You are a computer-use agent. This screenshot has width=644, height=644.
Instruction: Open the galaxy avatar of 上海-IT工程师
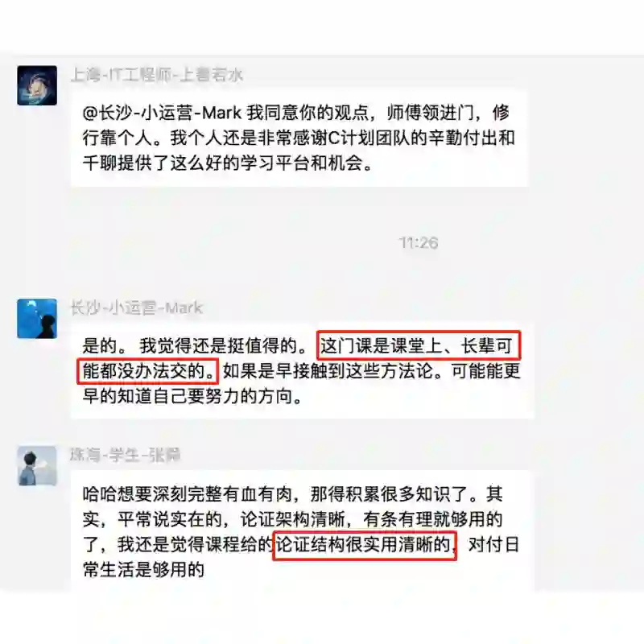37,85
